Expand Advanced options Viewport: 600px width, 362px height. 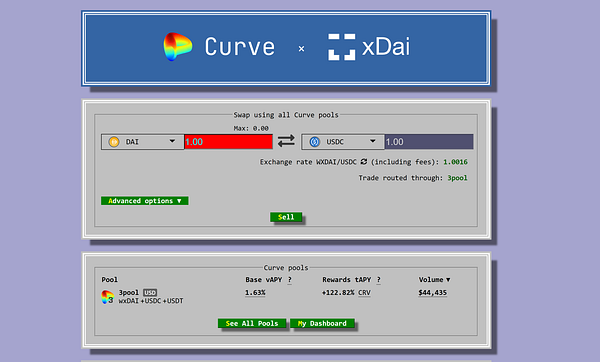tap(145, 201)
